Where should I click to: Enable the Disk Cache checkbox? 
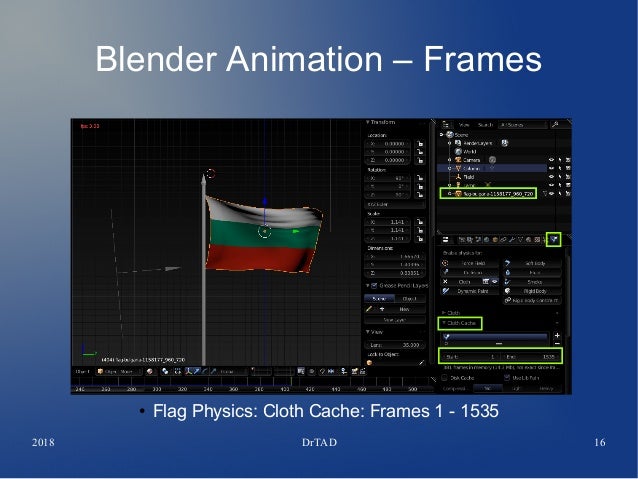point(444,378)
